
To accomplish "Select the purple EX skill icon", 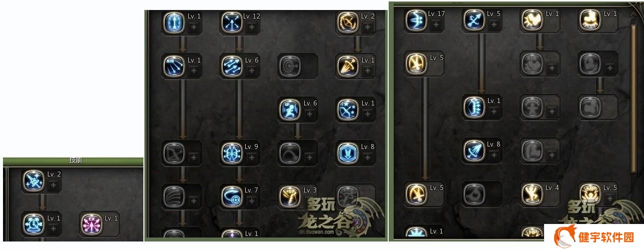I will [x=91, y=223].
